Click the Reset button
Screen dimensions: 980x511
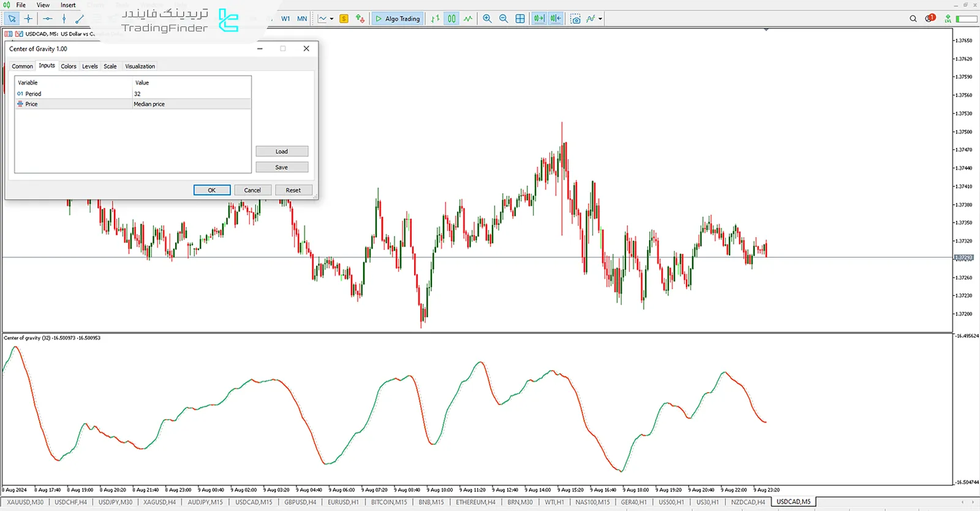(x=293, y=190)
